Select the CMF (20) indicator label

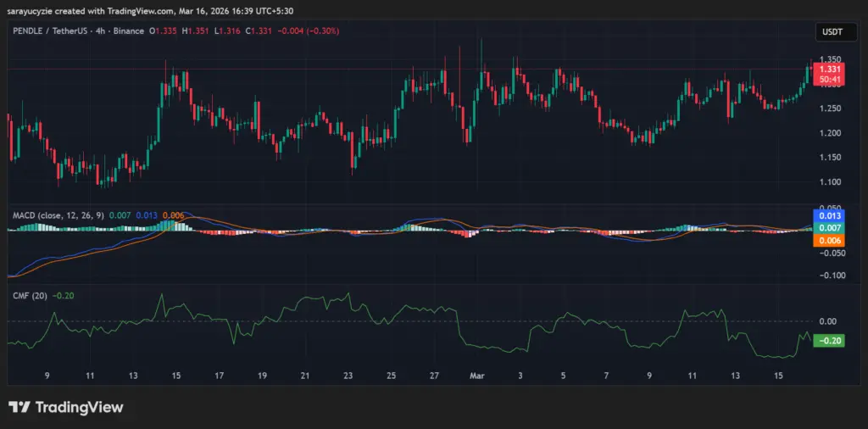click(27, 296)
